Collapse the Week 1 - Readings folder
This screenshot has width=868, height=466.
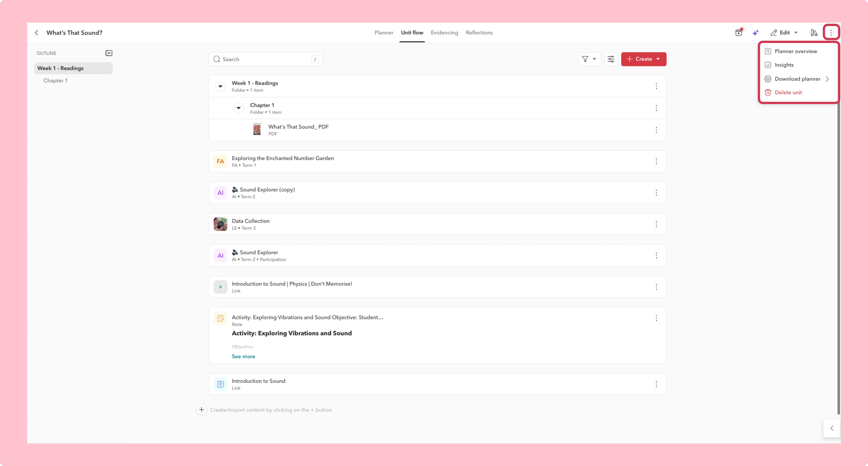click(220, 86)
